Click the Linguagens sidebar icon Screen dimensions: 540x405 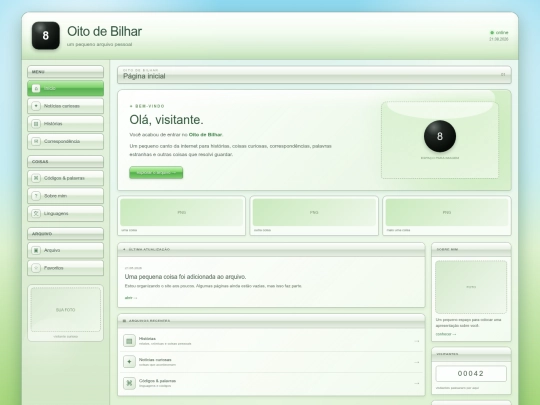(x=36, y=214)
